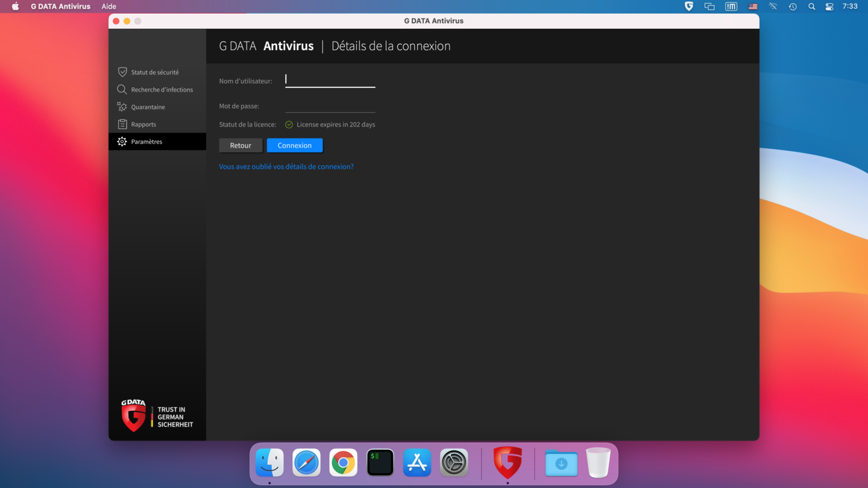The image size is (868, 488).
Task: Open the Trash in the Dock
Action: point(598,463)
